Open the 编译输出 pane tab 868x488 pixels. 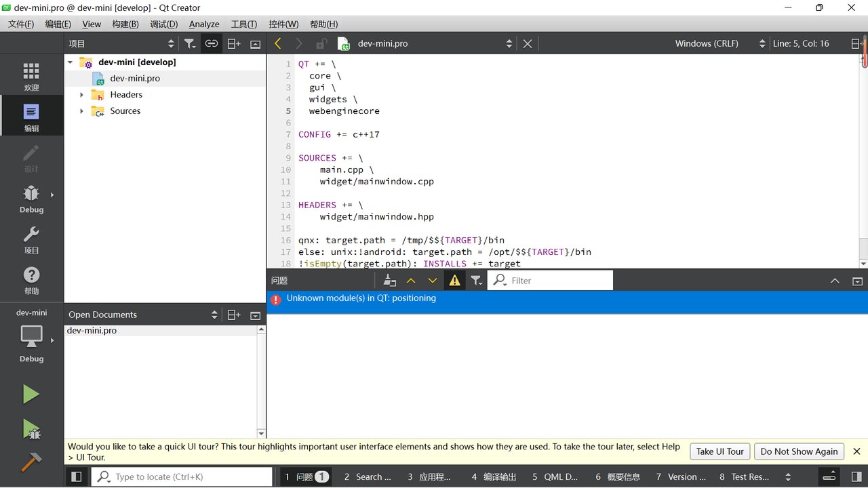494,476
